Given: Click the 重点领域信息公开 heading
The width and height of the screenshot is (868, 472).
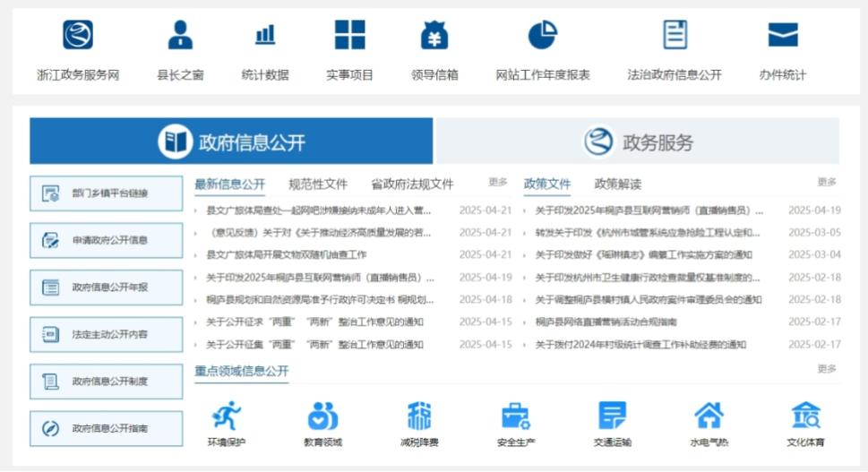Looking at the screenshot, I should pyautogui.click(x=241, y=372).
